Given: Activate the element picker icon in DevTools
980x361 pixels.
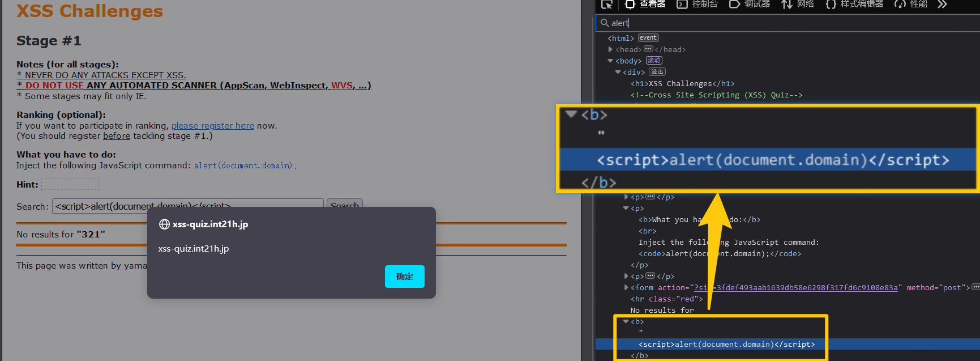Looking at the screenshot, I should (x=607, y=5).
